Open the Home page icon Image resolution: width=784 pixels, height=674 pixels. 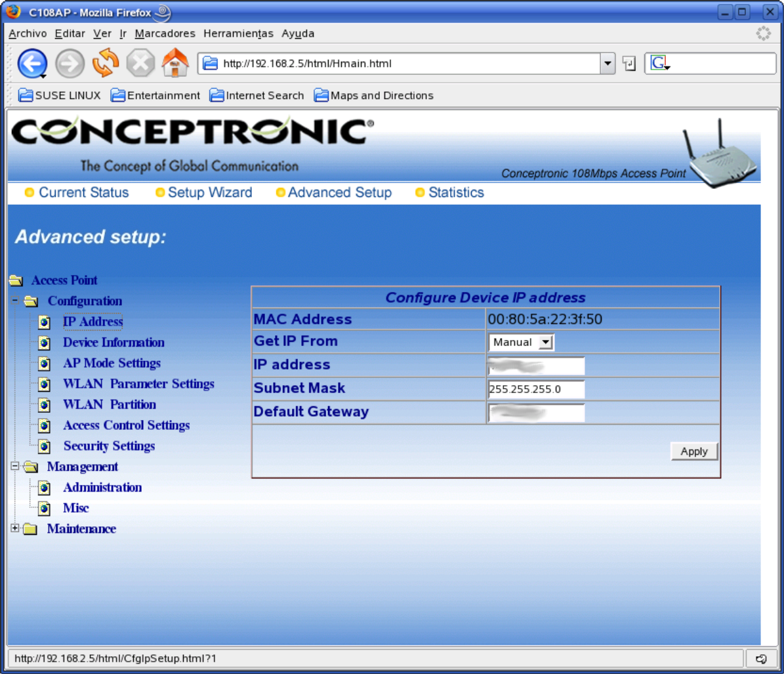pos(176,62)
